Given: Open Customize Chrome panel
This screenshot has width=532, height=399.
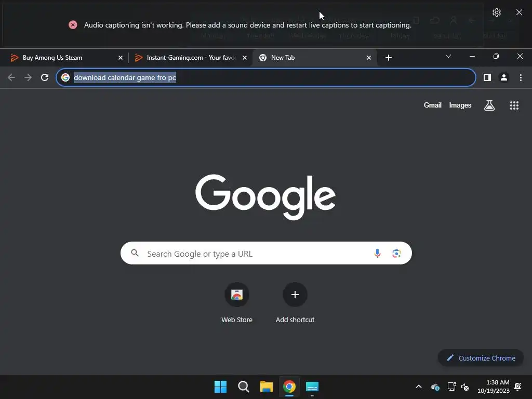Looking at the screenshot, I should coord(481,358).
